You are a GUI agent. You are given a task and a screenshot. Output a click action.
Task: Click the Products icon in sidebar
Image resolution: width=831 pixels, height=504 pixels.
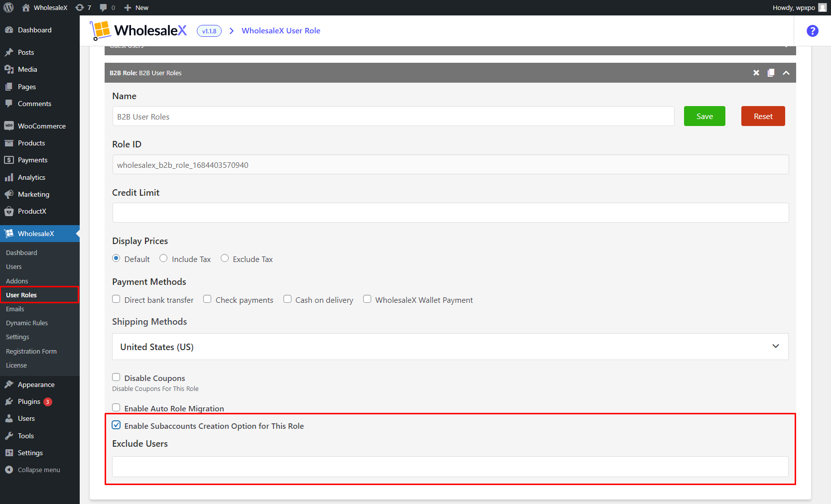[9, 143]
